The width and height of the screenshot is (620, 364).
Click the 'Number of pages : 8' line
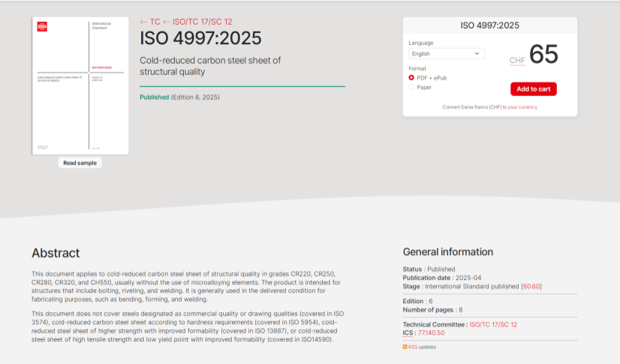432,309
